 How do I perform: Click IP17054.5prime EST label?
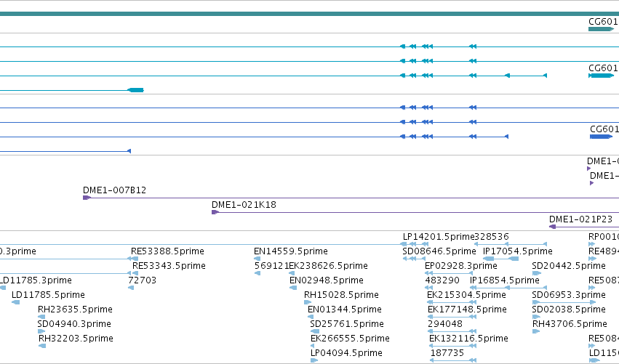point(518,251)
